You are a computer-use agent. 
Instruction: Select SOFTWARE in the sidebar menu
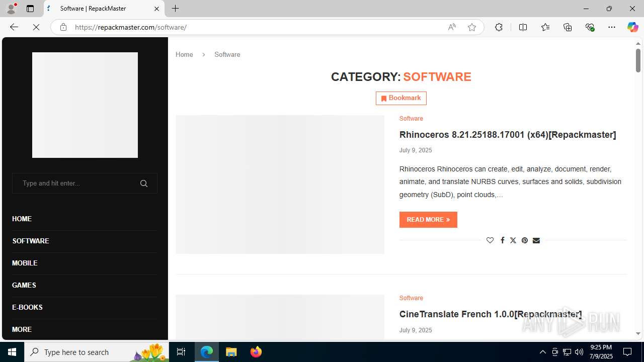coord(31,241)
